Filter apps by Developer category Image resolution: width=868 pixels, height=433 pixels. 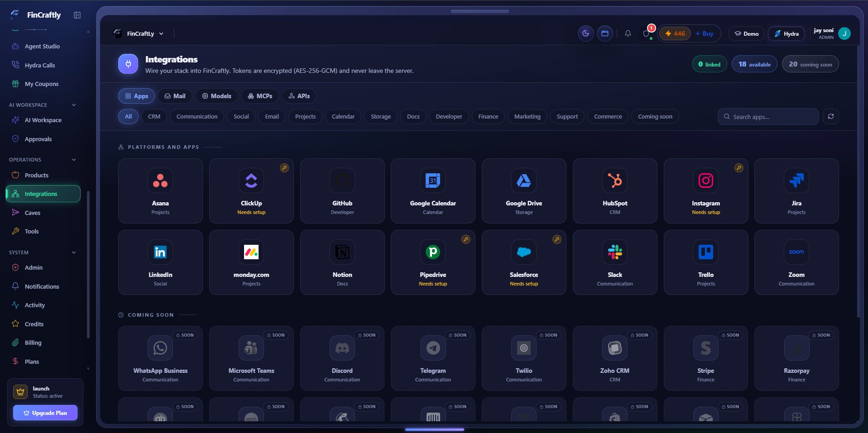449,116
